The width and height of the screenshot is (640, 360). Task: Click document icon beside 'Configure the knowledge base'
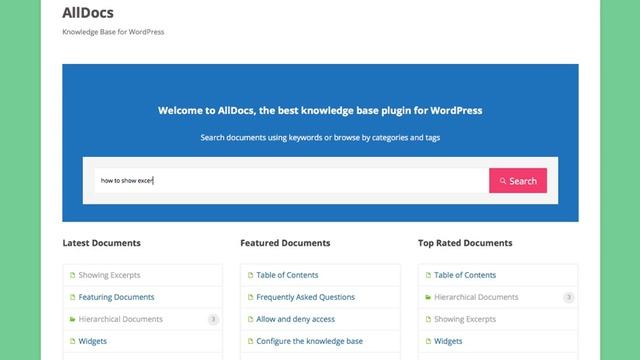tap(251, 341)
